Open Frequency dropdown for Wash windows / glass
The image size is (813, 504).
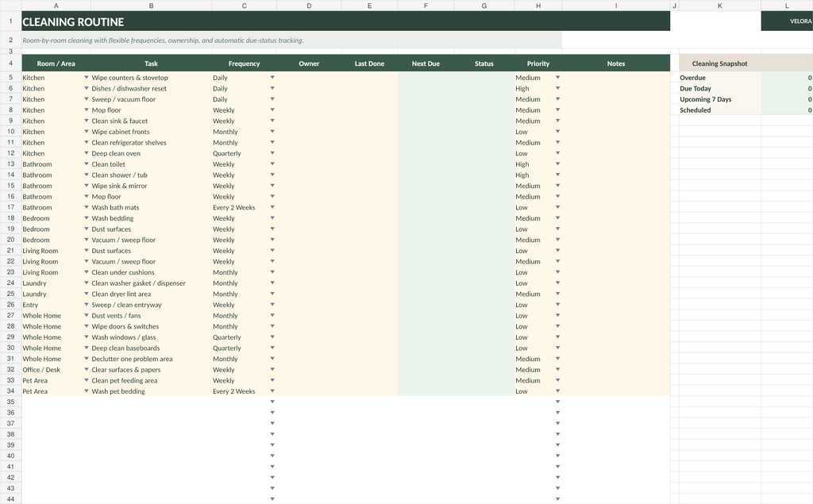[x=272, y=337]
